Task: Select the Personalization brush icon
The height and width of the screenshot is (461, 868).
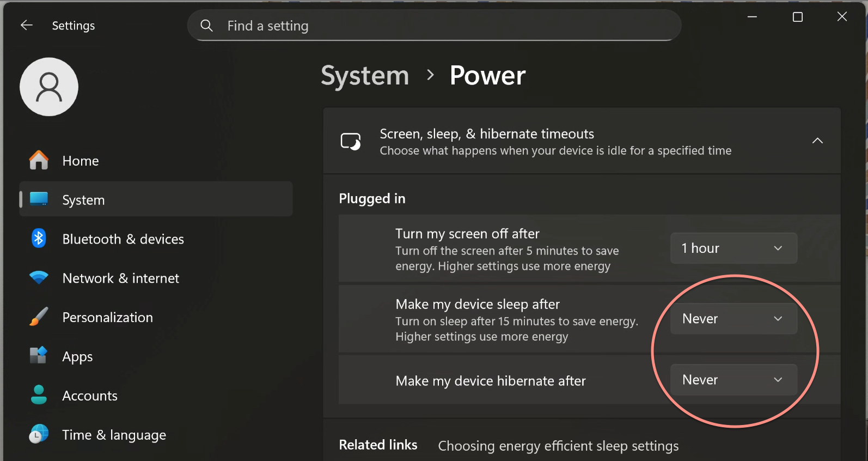Action: [x=38, y=317]
